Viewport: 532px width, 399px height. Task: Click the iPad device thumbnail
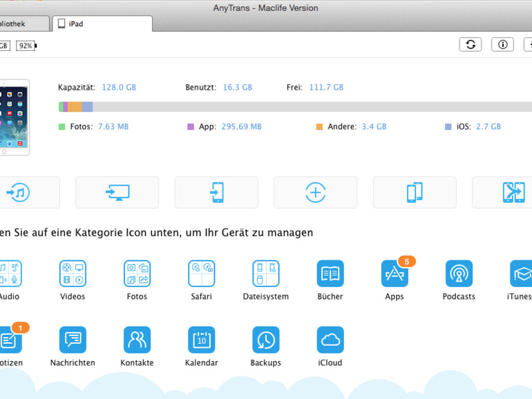pyautogui.click(x=14, y=117)
